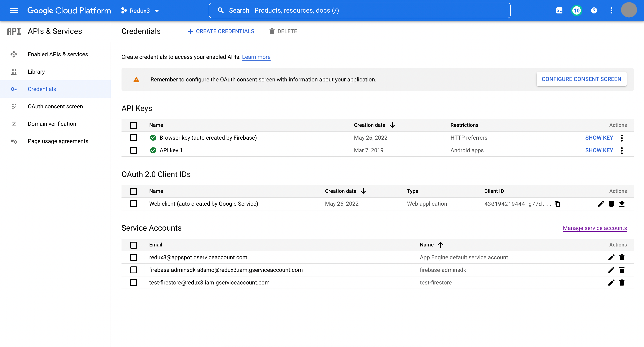The image size is (644, 347).
Task: Edit the test-firestore service account
Action: 611,283
